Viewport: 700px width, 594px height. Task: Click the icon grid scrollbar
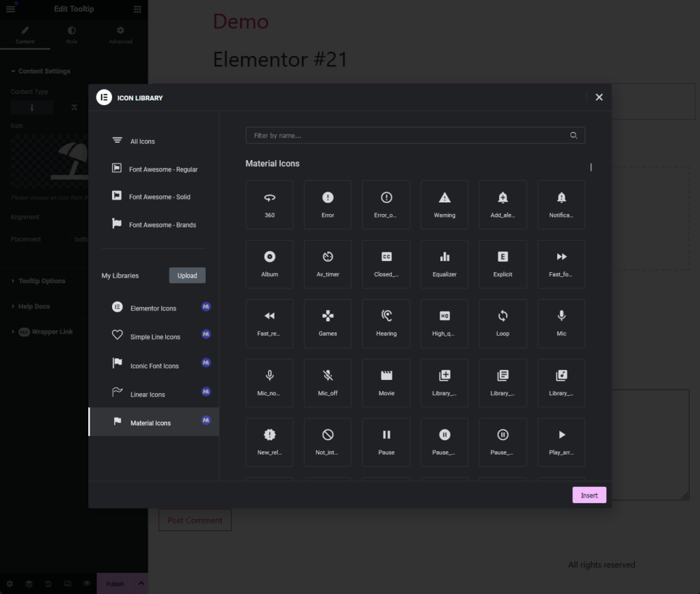click(x=591, y=167)
